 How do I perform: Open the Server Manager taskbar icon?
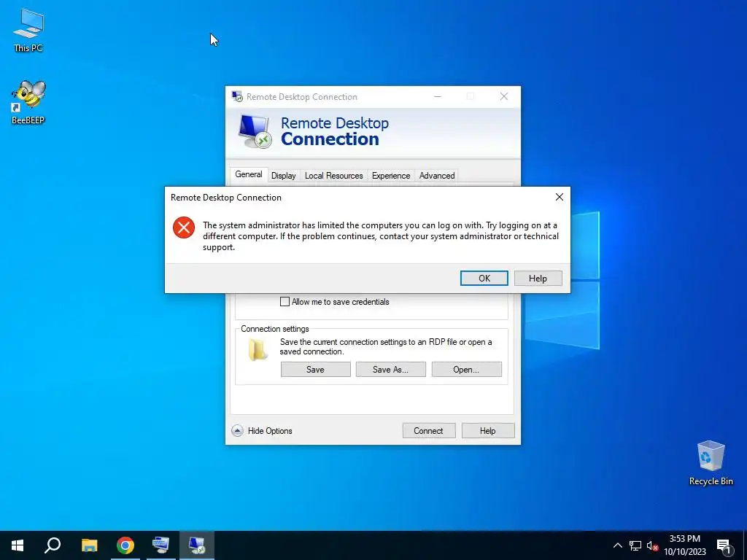(160, 545)
